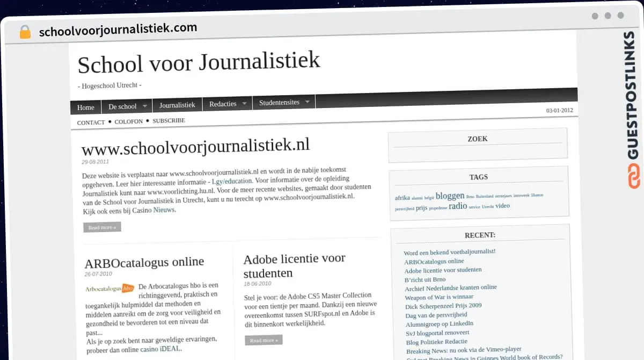This screenshot has width=644, height=360.
Task: Open the Adobe licentie voor studenten heading
Action: (x=294, y=265)
